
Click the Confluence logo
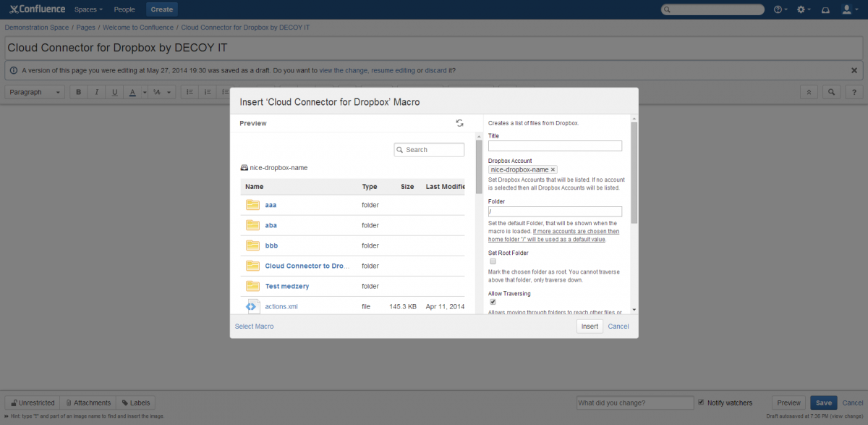[38, 9]
